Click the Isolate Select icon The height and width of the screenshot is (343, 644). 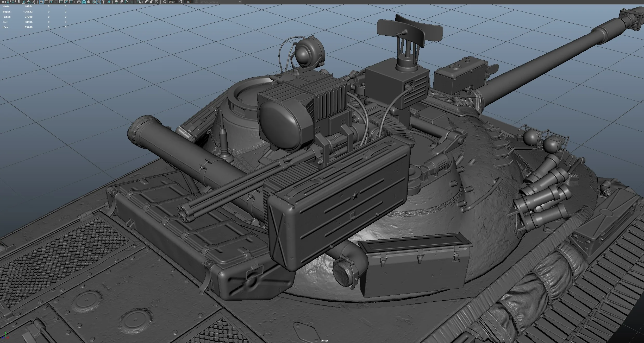click(139, 2)
